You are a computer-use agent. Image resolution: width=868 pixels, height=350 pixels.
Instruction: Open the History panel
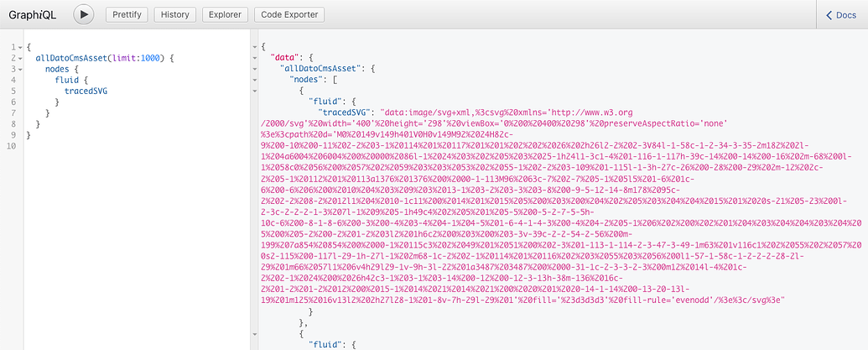click(176, 15)
